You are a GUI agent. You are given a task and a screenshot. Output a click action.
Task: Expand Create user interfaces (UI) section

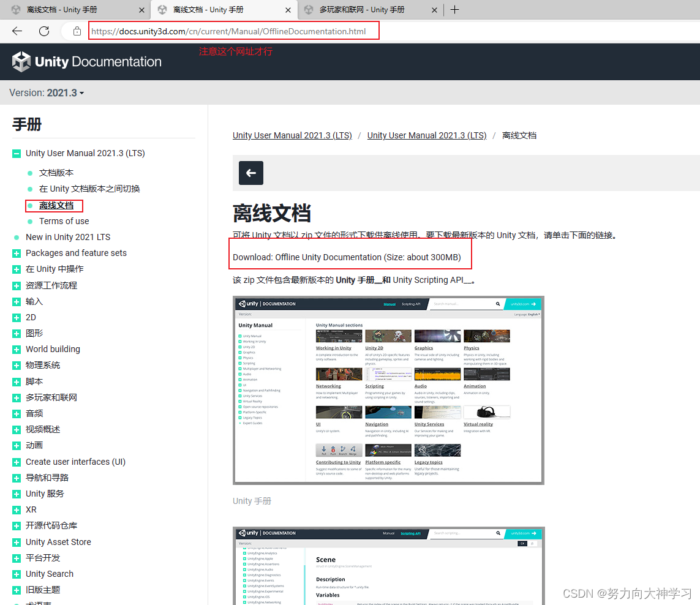click(17, 462)
